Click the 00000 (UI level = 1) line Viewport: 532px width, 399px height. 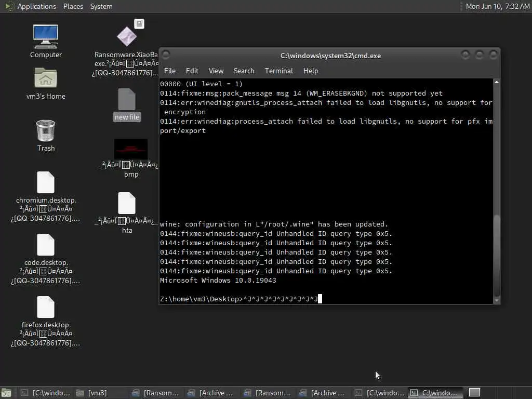(201, 84)
